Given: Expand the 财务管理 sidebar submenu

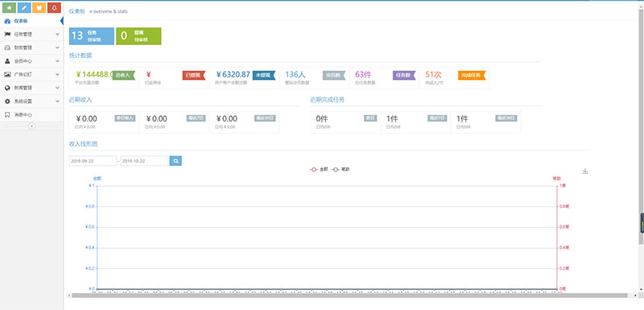Looking at the screenshot, I should coord(31,48).
